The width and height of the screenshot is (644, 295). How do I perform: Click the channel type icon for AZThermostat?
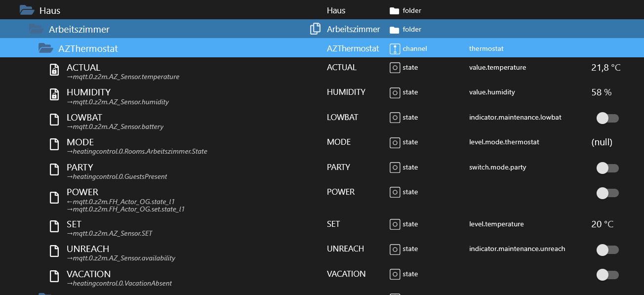click(x=394, y=48)
